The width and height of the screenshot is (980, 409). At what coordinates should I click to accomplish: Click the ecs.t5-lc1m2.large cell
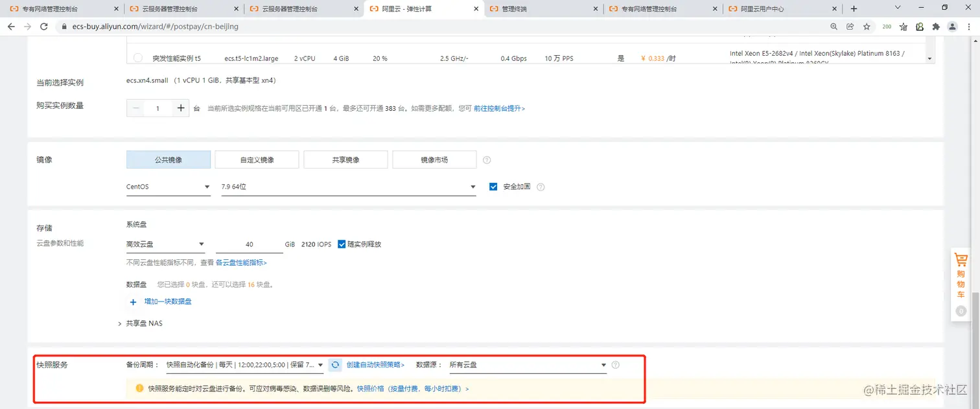251,58
